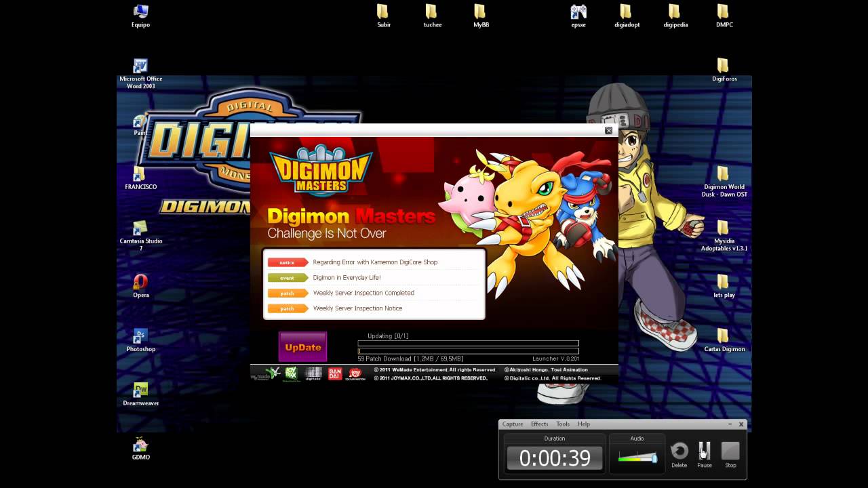Screen dimensions: 868x488
Task: Open Microsoft Office Word 2003 shortcut
Action: (140, 74)
